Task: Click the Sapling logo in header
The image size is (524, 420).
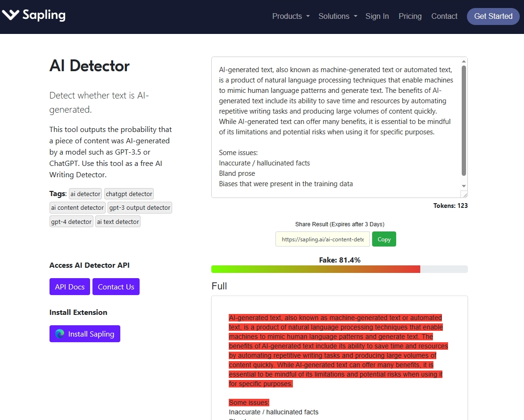Action: pos(33,16)
